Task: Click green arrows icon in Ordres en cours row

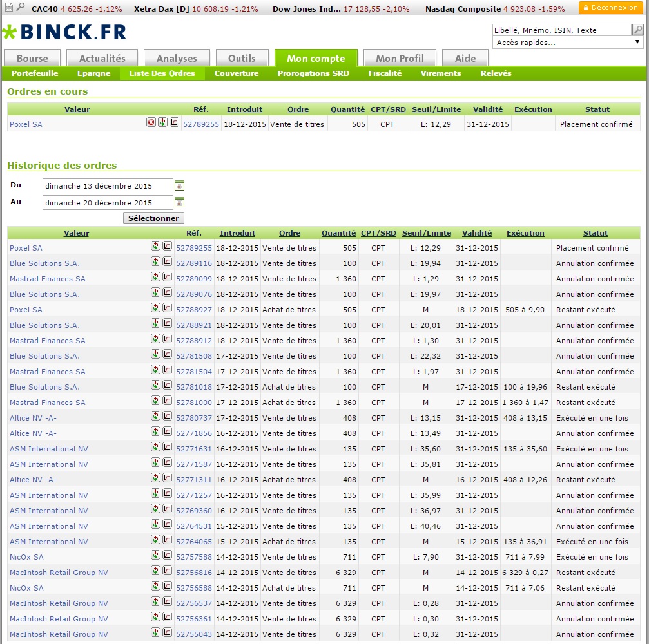Action: point(163,122)
